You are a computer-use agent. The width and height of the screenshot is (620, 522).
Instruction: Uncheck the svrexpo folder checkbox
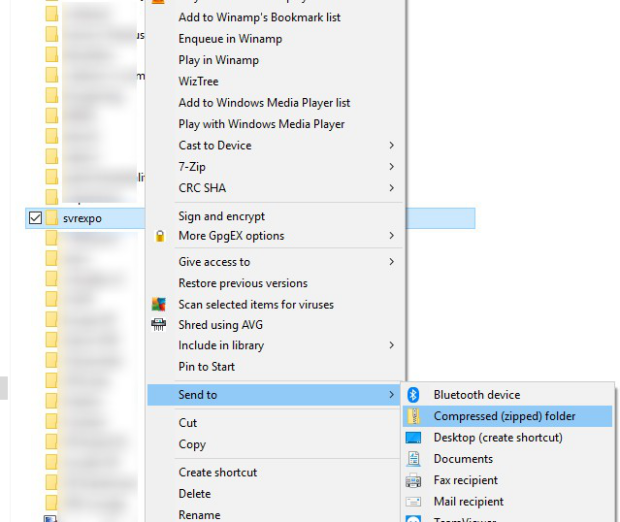[35, 218]
